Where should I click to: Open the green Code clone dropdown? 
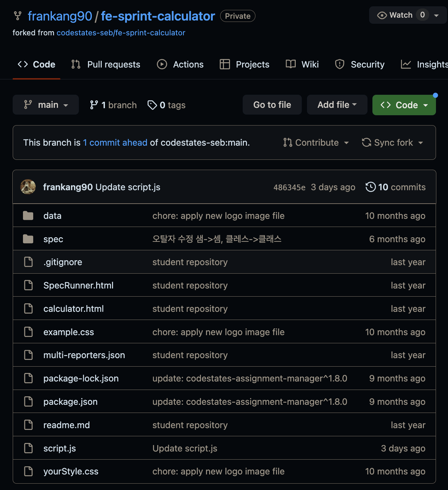(x=404, y=105)
